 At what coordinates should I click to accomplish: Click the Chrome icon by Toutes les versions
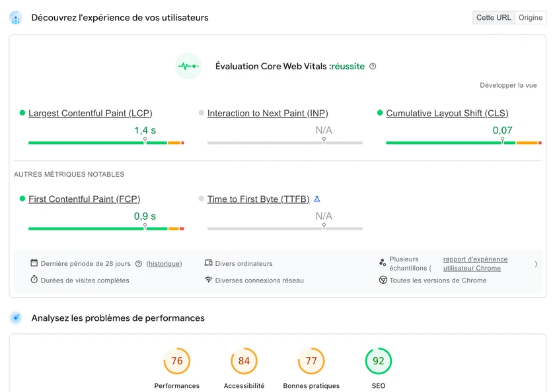[x=383, y=280]
